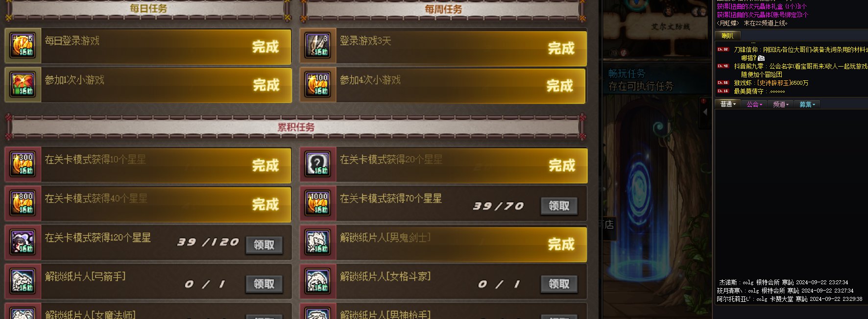868x319 pixels.
Task: Collapse the side panel arrow
Action: click(705, 112)
